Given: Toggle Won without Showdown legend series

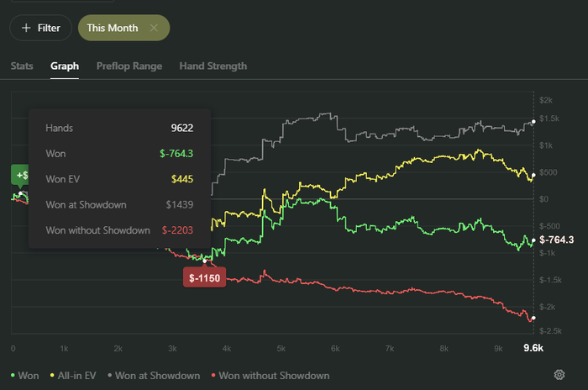Looking at the screenshot, I should 270,376.
